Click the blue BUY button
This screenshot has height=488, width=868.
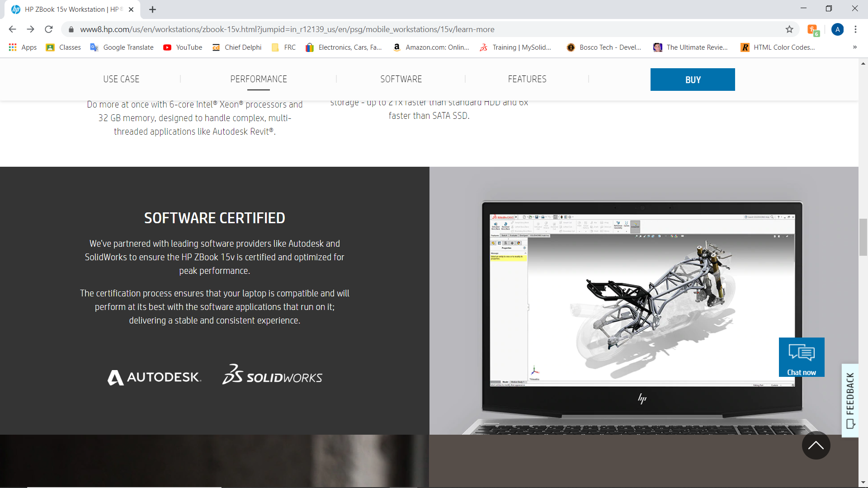pos(693,80)
